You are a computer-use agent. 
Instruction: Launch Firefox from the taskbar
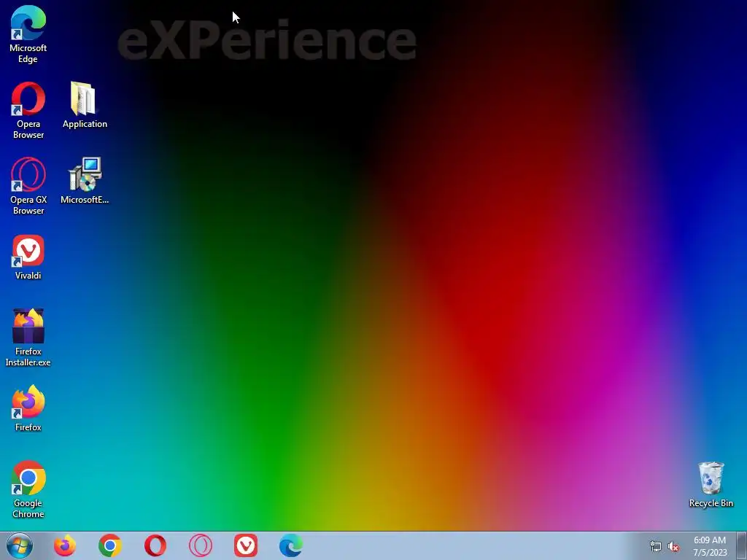tap(65, 545)
